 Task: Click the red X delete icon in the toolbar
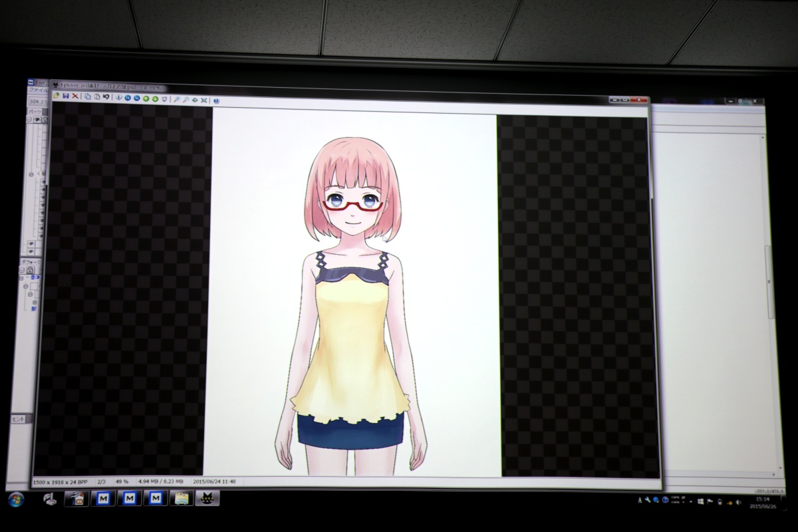tap(75, 96)
